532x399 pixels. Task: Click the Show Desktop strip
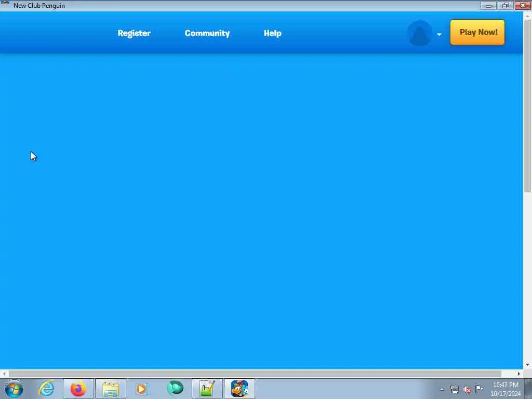pyautogui.click(x=528, y=389)
